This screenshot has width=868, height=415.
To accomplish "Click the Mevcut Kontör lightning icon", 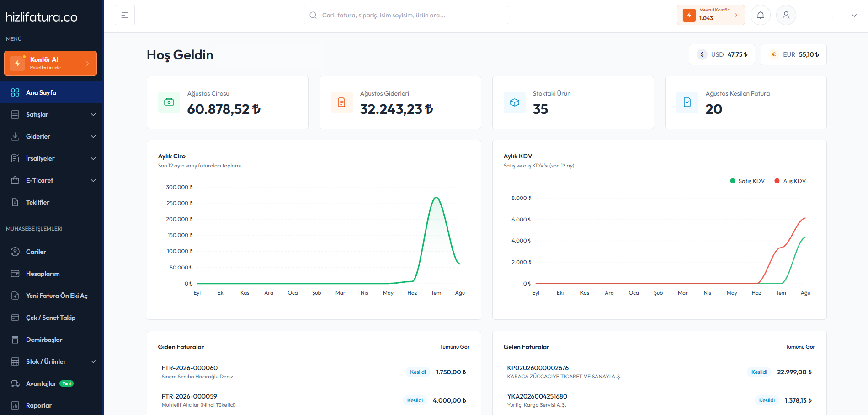I will pyautogui.click(x=689, y=15).
